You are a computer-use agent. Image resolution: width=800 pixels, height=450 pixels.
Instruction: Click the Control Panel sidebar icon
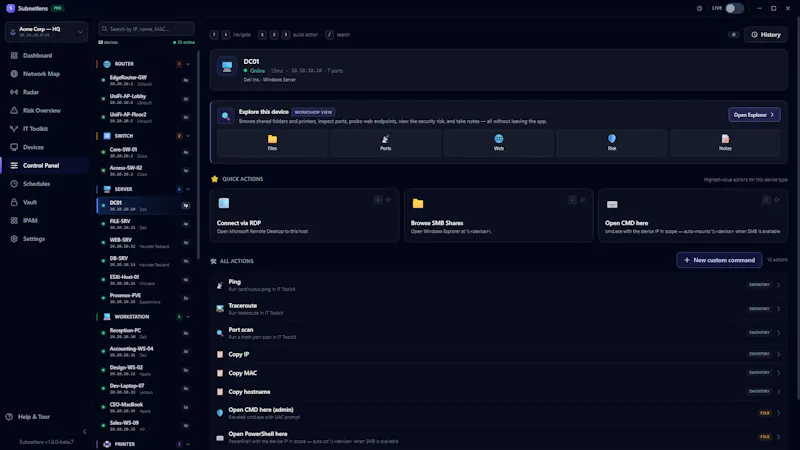click(x=14, y=165)
